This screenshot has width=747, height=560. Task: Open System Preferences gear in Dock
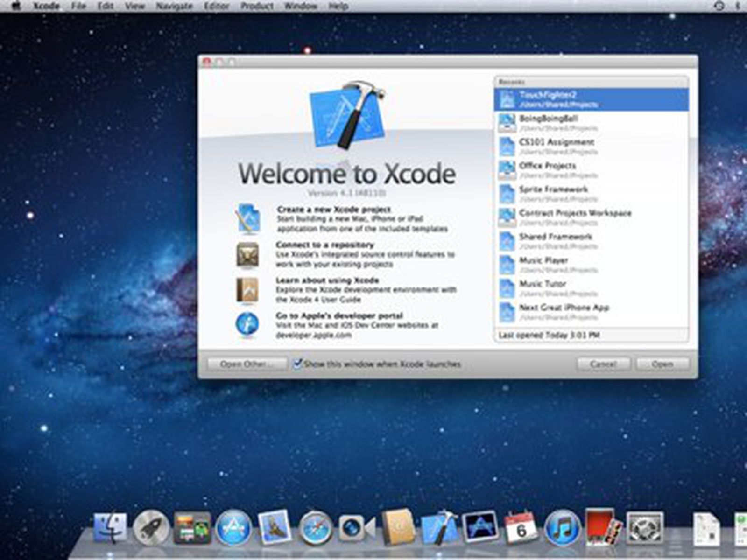tap(644, 528)
